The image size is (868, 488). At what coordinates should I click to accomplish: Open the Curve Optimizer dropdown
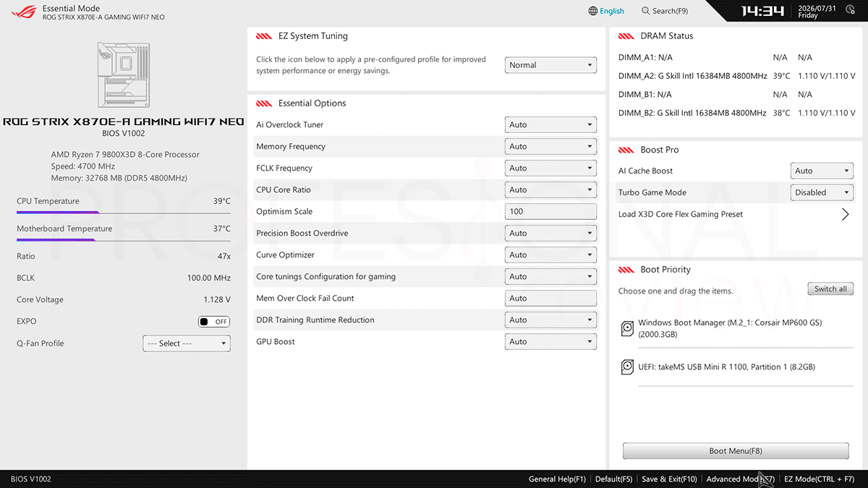[x=550, y=255]
